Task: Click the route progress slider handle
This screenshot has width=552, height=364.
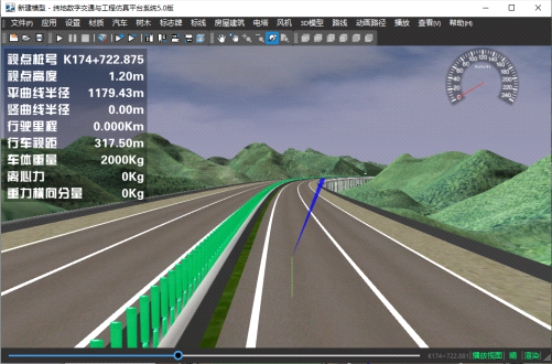Action: [x=178, y=355]
